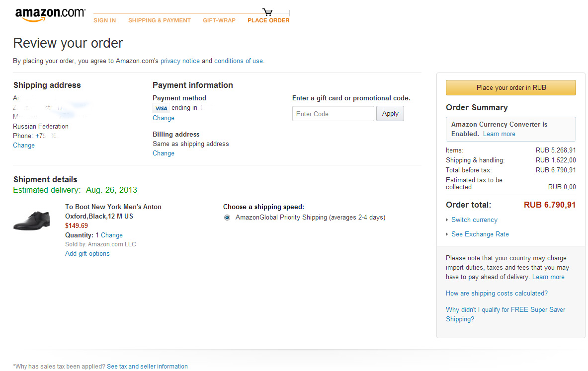Screen dimensions: 588x371
Task: Click the black Oxford shoe thumbnail
Action: point(32,221)
